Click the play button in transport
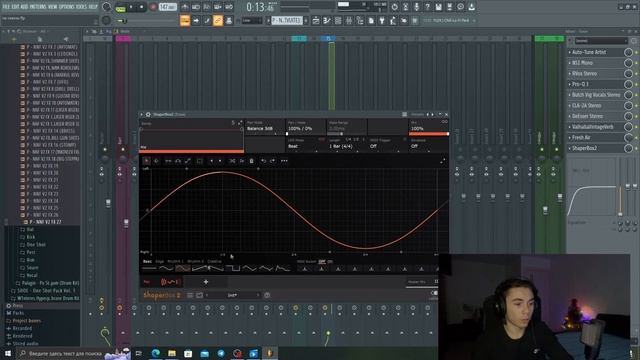 131,7
